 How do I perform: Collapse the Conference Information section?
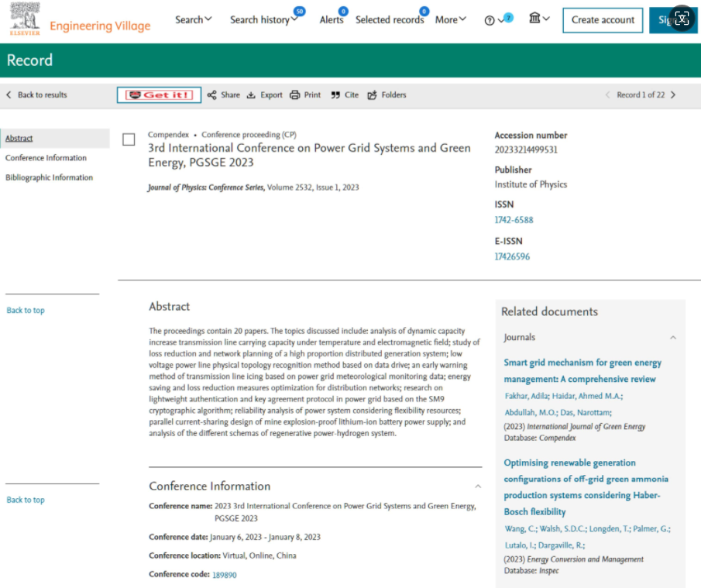click(x=478, y=487)
